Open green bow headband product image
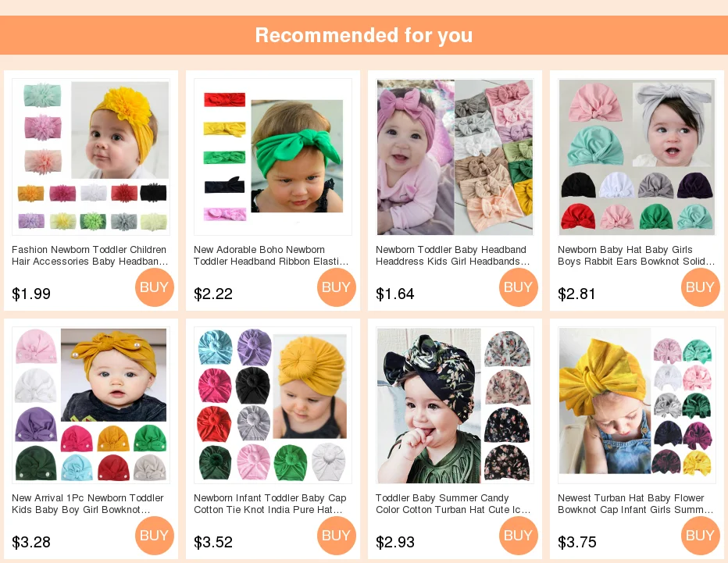The image size is (728, 563). coord(273,157)
